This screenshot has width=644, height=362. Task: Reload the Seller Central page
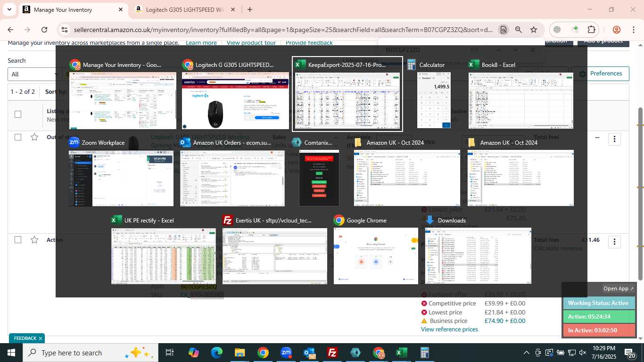click(x=44, y=30)
